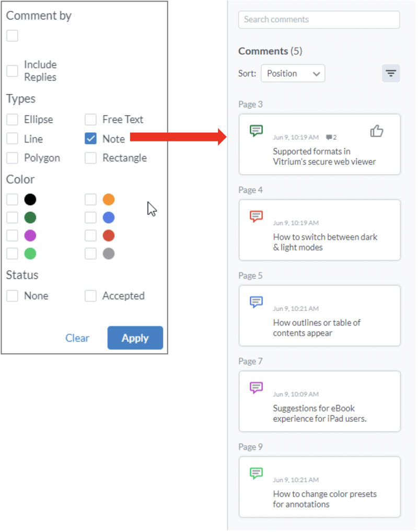Click the Search comments input field
This screenshot has height=532, width=418.
point(319,20)
